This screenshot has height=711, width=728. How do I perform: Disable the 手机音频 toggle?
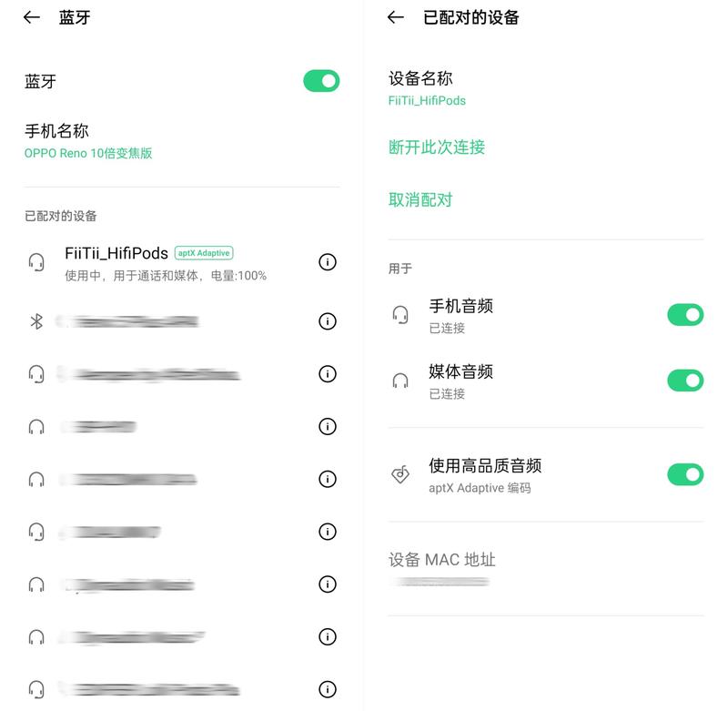click(685, 315)
